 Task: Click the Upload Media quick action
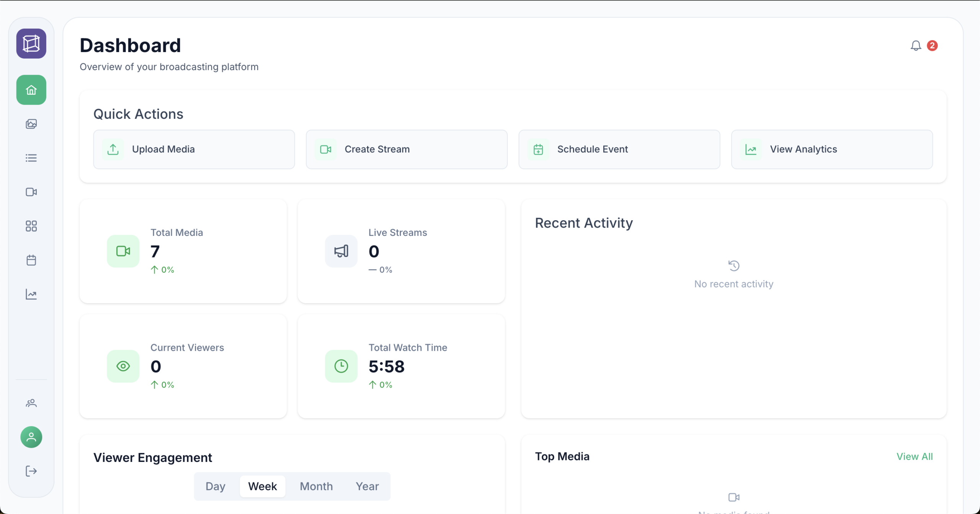point(194,149)
